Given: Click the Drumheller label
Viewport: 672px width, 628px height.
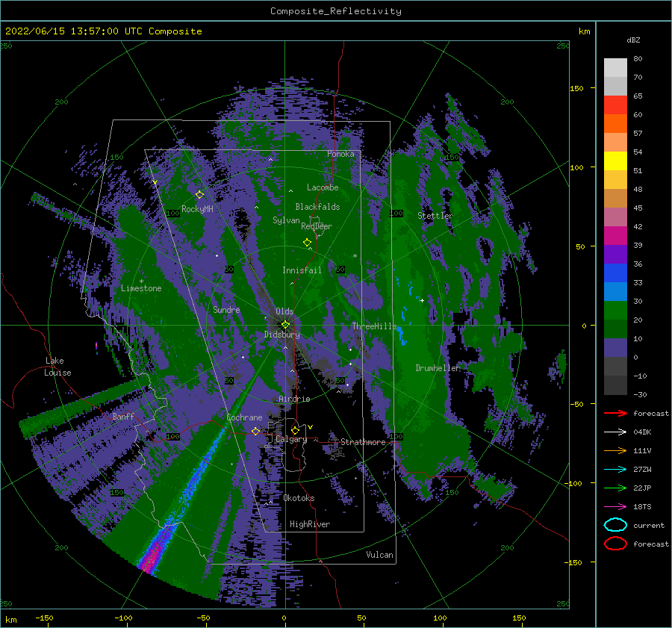Looking at the screenshot, I should pos(438,368).
